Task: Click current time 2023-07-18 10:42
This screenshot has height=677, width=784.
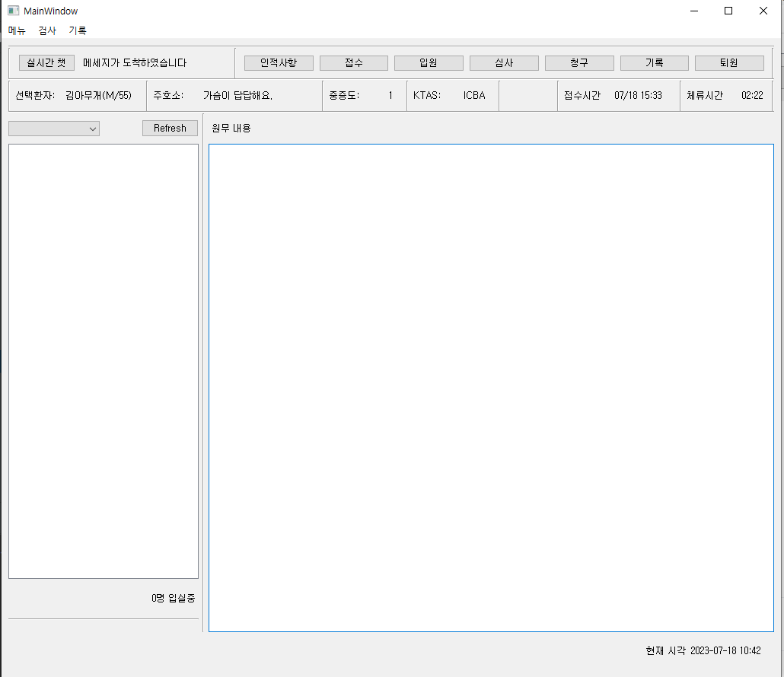Action: pos(725,650)
